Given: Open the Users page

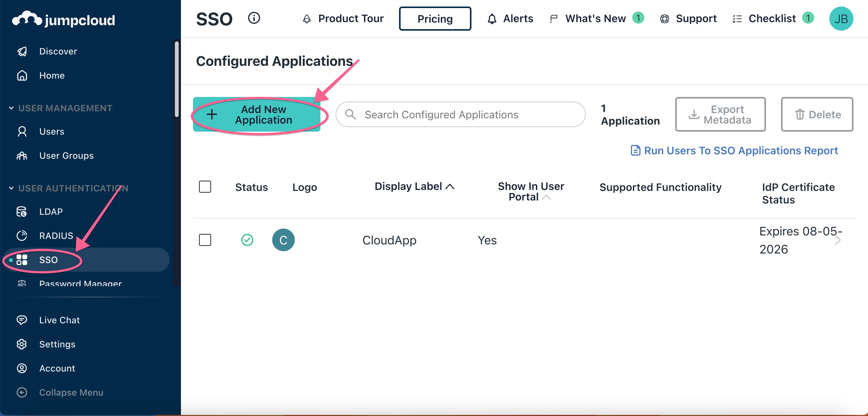Looking at the screenshot, I should click(x=52, y=131).
